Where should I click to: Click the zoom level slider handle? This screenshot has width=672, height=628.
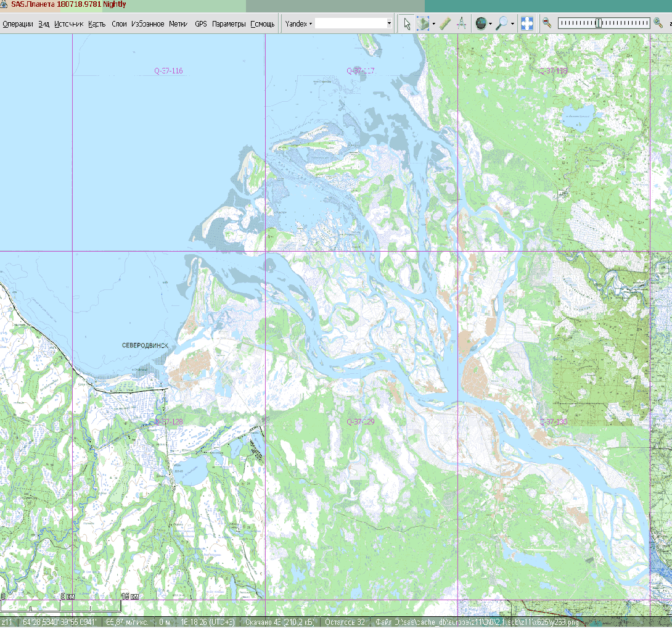click(598, 23)
